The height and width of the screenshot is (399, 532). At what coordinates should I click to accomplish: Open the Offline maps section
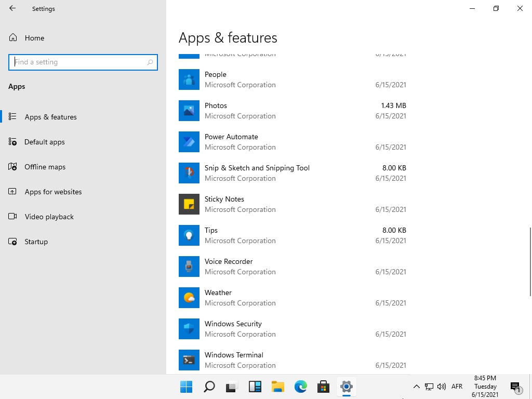click(x=83, y=167)
